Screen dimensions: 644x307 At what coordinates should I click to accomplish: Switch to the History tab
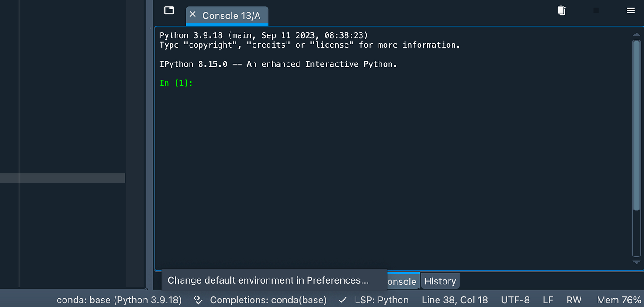(x=440, y=281)
